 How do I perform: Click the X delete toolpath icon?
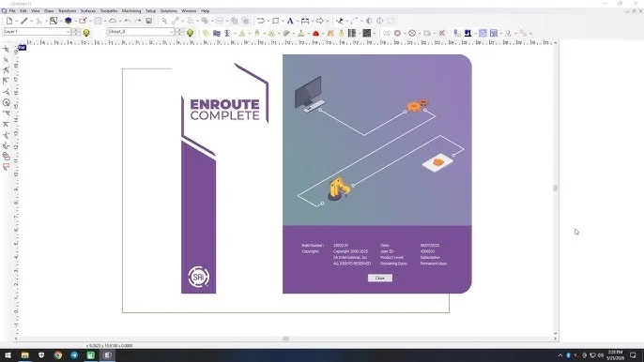point(442,33)
